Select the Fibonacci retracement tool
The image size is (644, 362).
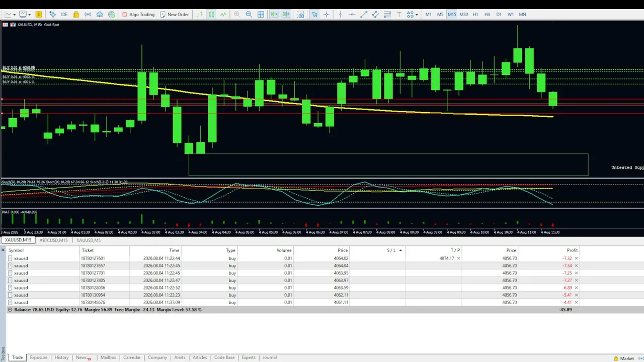point(387,15)
